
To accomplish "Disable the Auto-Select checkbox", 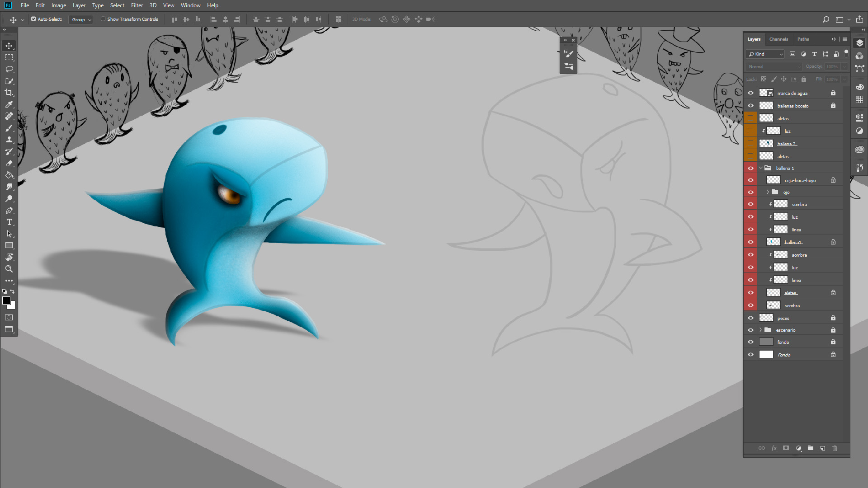I will [x=33, y=19].
